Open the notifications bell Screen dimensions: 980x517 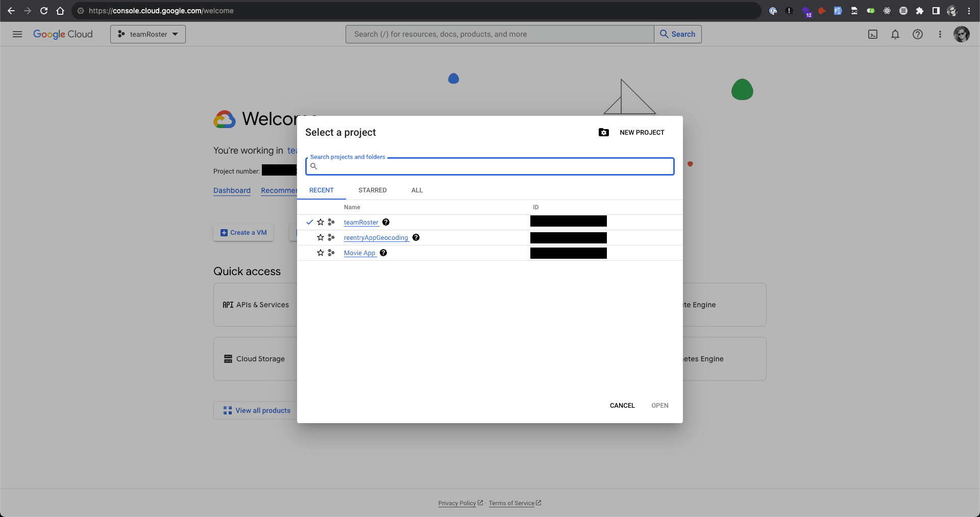click(895, 34)
